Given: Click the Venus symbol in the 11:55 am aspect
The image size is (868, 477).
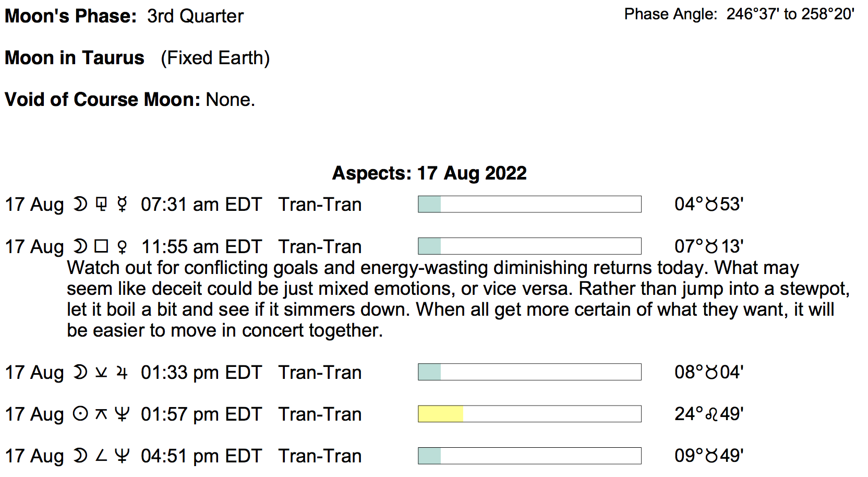Looking at the screenshot, I should [x=122, y=246].
